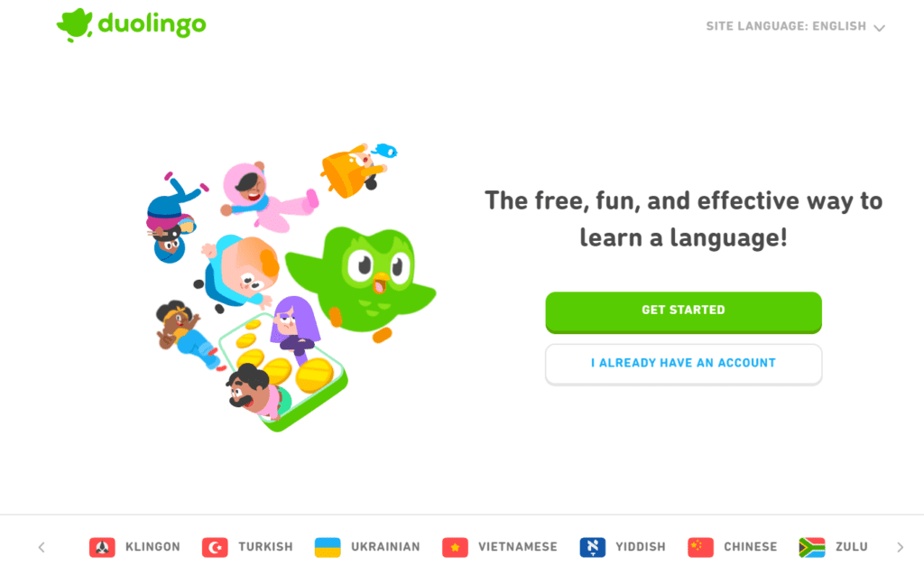Click the Duolingo owl logo icon
The image size is (924, 575).
coord(74,24)
